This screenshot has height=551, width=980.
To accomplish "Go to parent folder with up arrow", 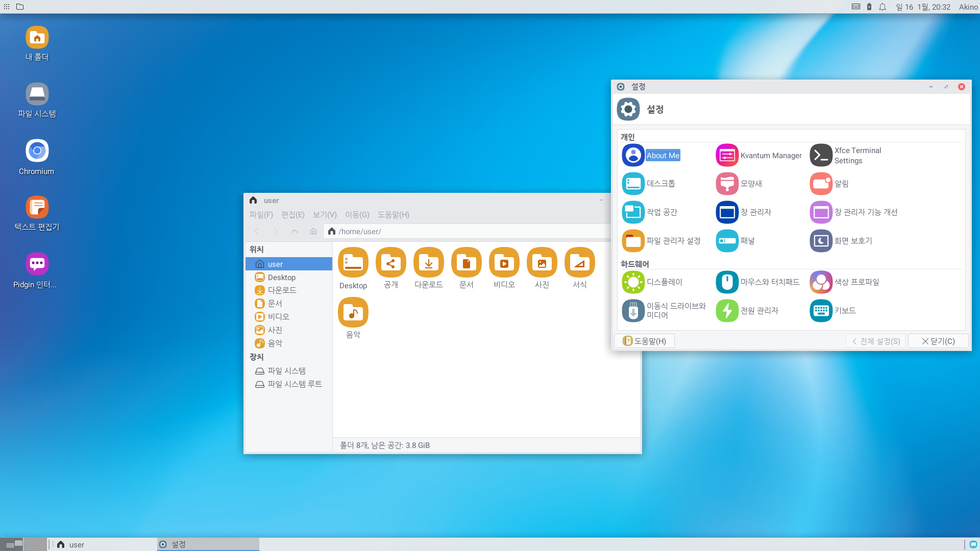I will [295, 232].
